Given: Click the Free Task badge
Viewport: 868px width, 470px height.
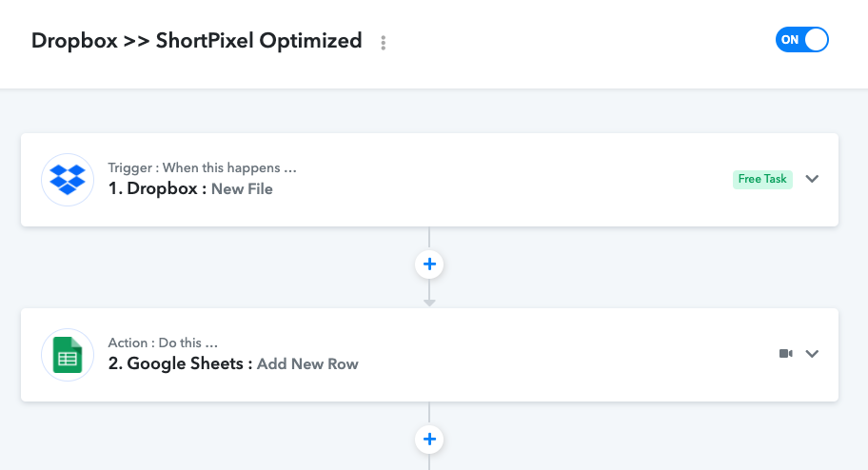Looking at the screenshot, I should click(x=762, y=180).
